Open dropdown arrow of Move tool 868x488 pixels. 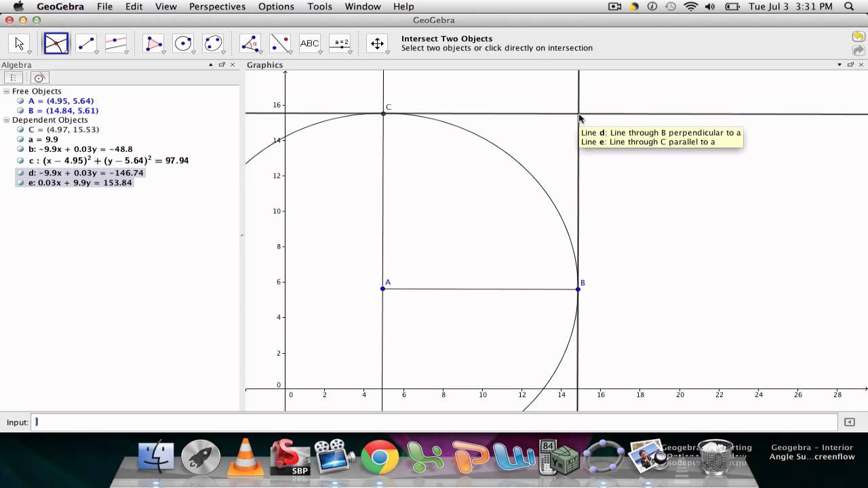point(29,52)
